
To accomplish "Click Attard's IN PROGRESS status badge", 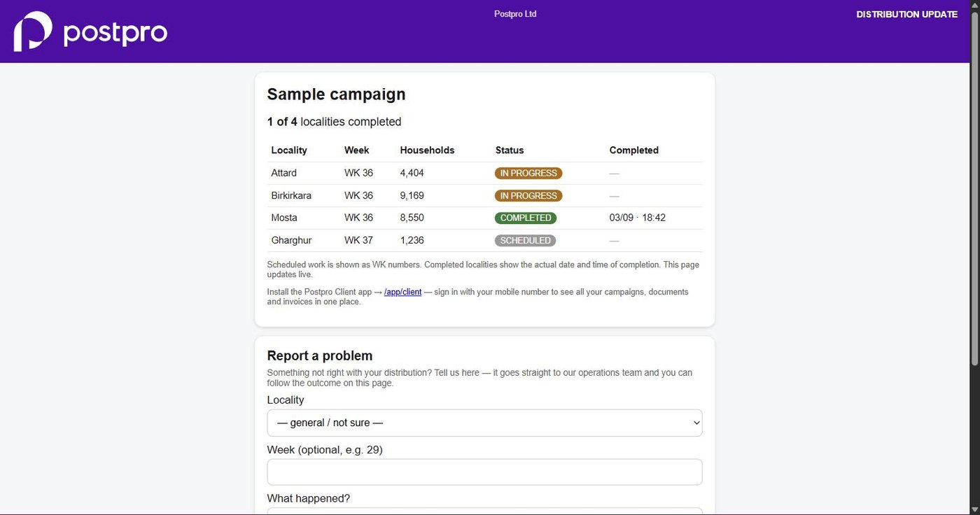I will pos(528,174).
